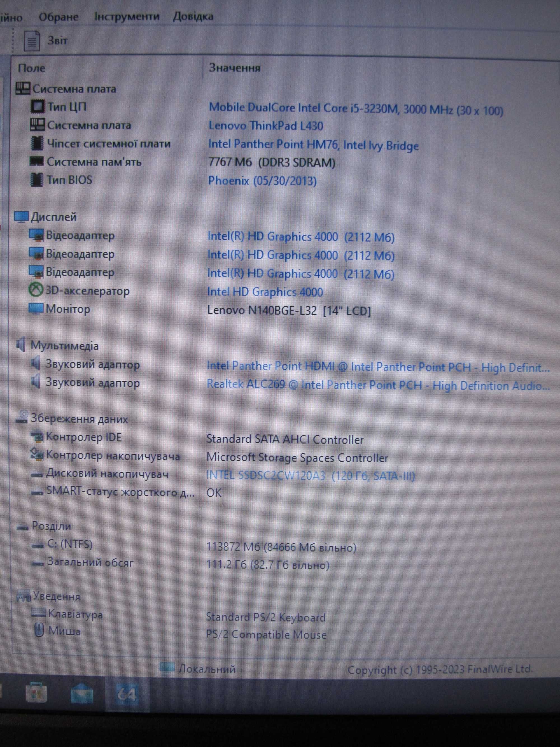Screen dimensions: 560x747
Task: Open the Intel Core i5-3230M CPU link
Action: [x=356, y=109]
